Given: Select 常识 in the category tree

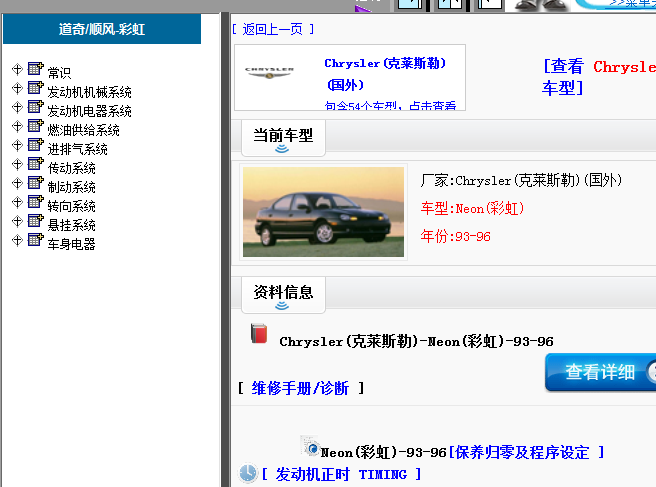Looking at the screenshot, I should coord(59,73).
